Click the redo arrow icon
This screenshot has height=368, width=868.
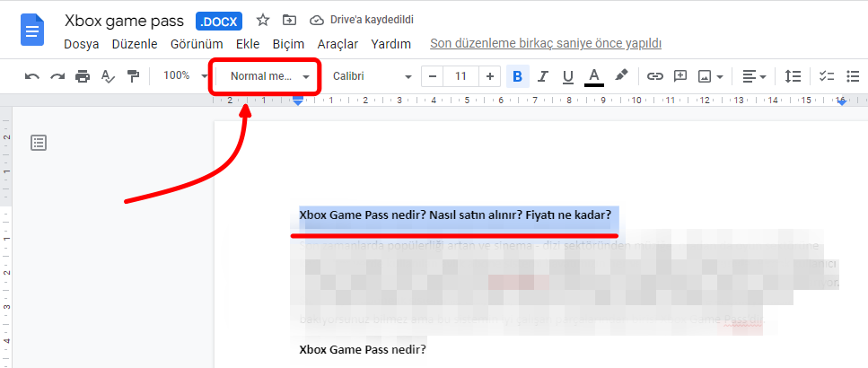pyautogui.click(x=57, y=76)
